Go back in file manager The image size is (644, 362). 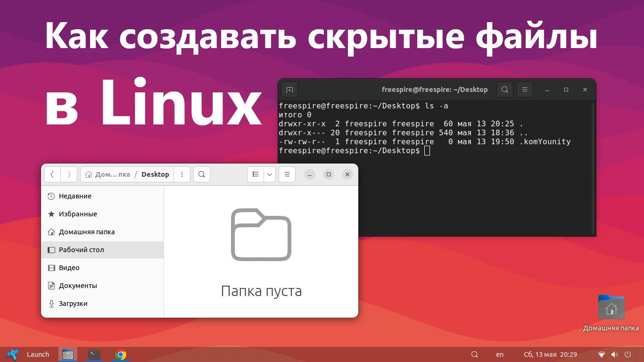click(x=52, y=174)
